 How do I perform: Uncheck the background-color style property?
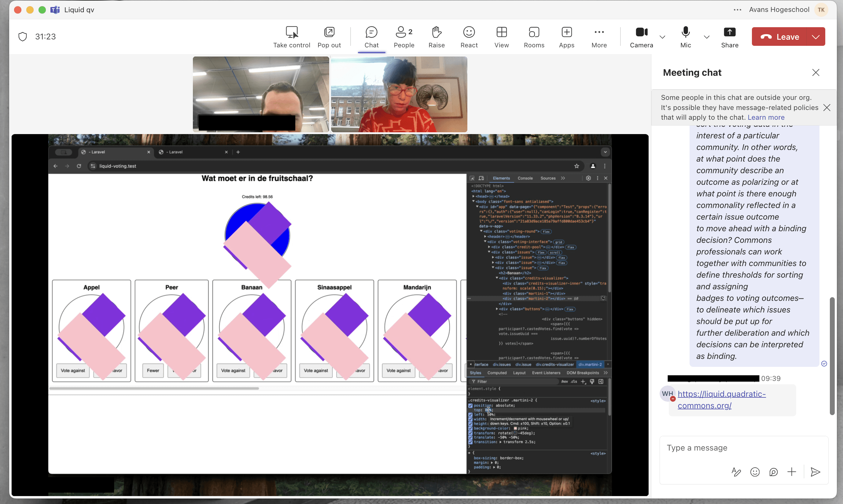click(x=471, y=428)
